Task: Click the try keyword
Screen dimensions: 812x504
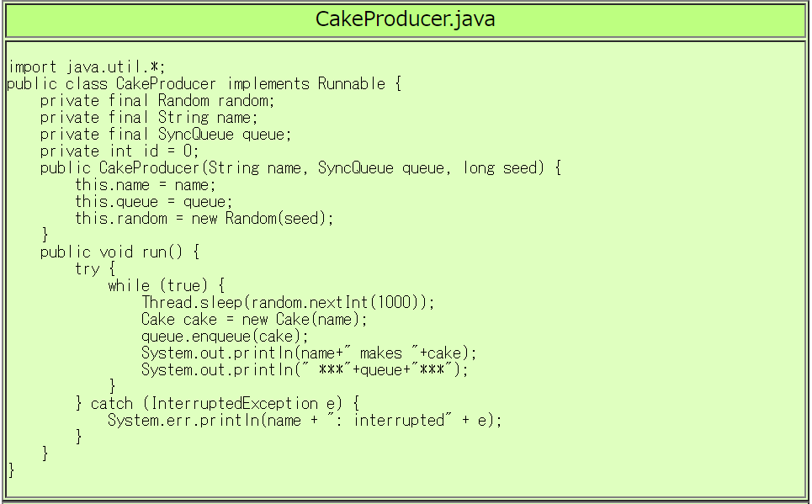Action: [87, 269]
